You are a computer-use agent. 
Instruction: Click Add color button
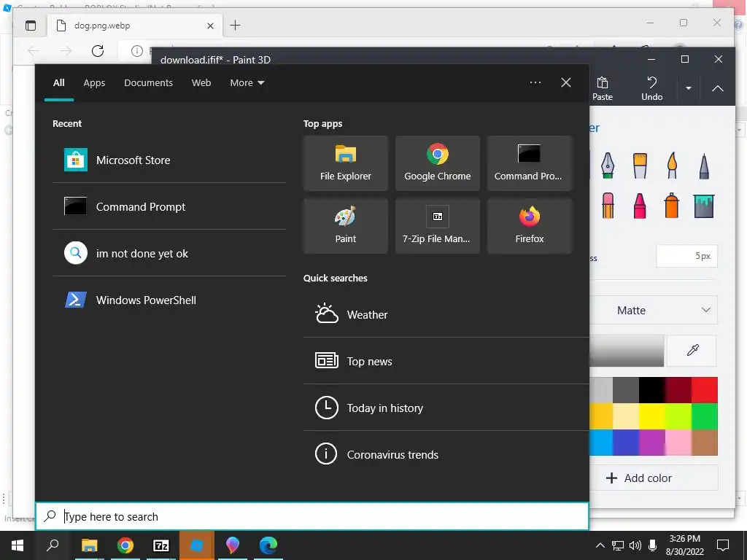click(654, 478)
